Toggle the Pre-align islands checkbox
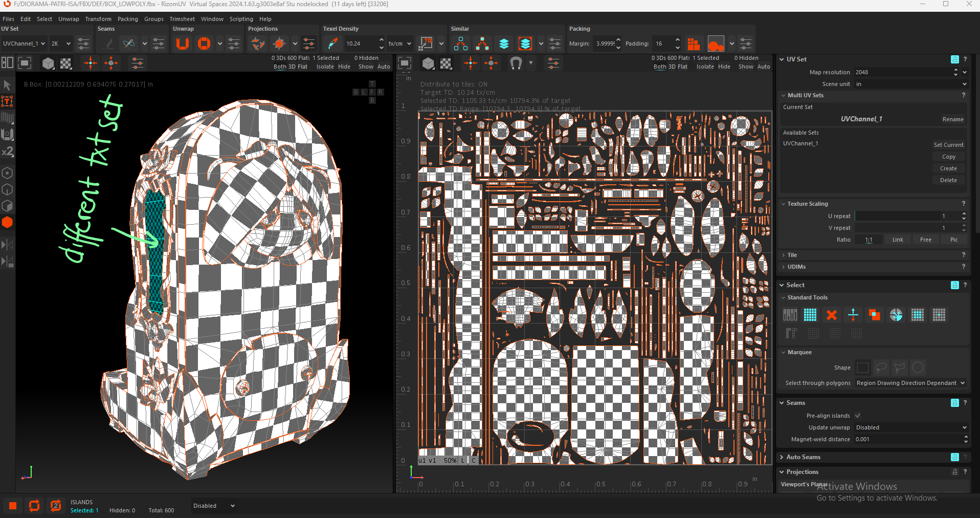The width and height of the screenshot is (980, 518). click(x=858, y=416)
